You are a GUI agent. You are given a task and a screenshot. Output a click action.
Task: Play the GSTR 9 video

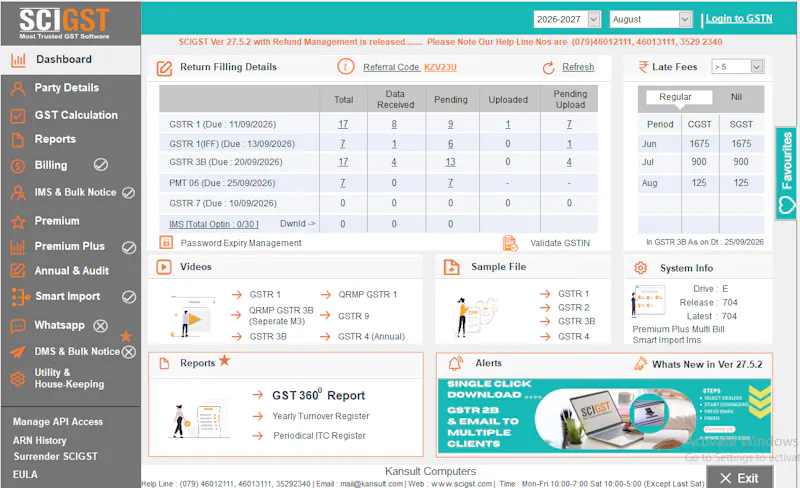tap(354, 316)
